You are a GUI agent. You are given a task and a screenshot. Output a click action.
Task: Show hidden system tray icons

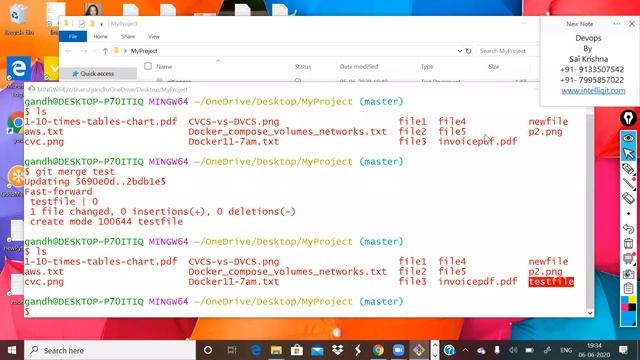(x=465, y=350)
